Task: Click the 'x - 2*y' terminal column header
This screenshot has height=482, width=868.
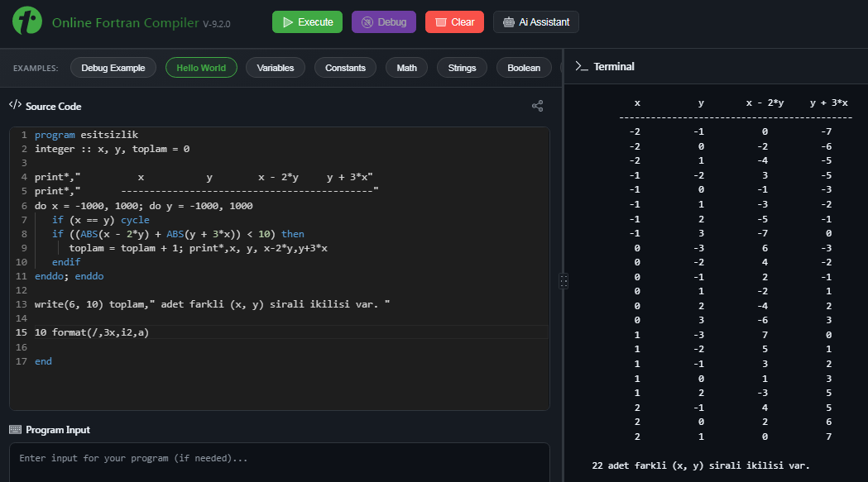Action: 765,103
